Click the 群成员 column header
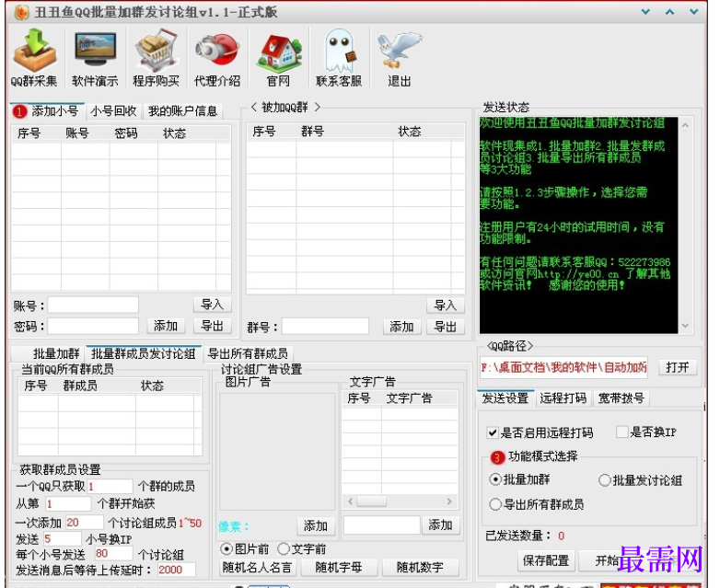Image resolution: width=720 pixels, height=588 pixels. (x=97, y=386)
